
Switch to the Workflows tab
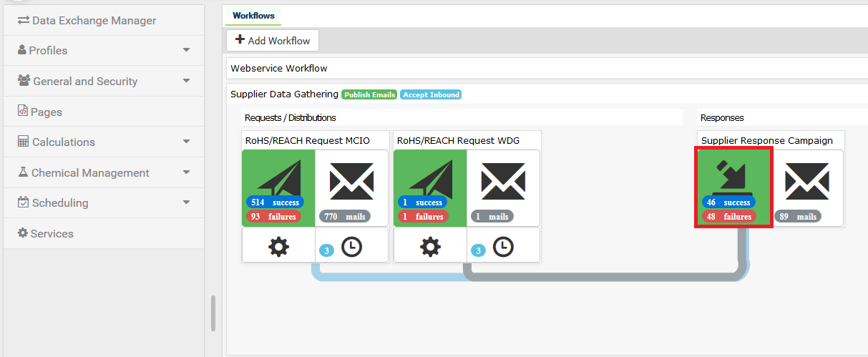(253, 16)
